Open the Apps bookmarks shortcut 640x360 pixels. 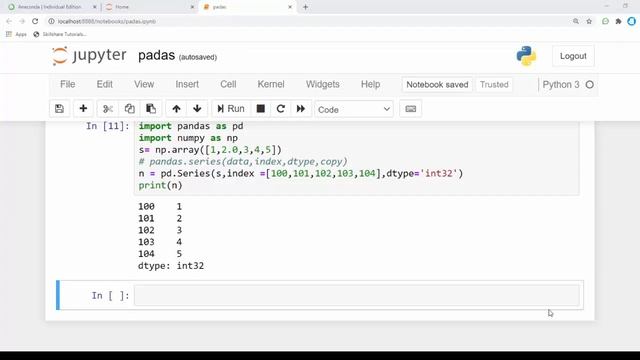(16, 34)
